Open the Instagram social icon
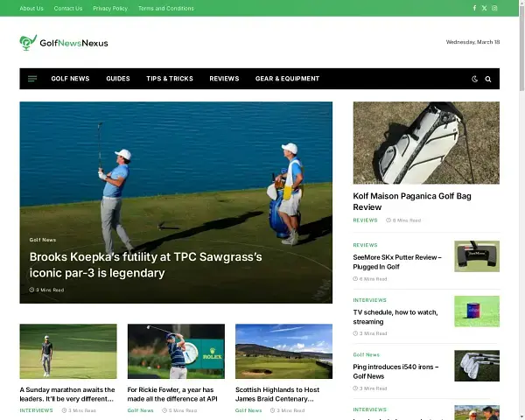 pos(494,8)
